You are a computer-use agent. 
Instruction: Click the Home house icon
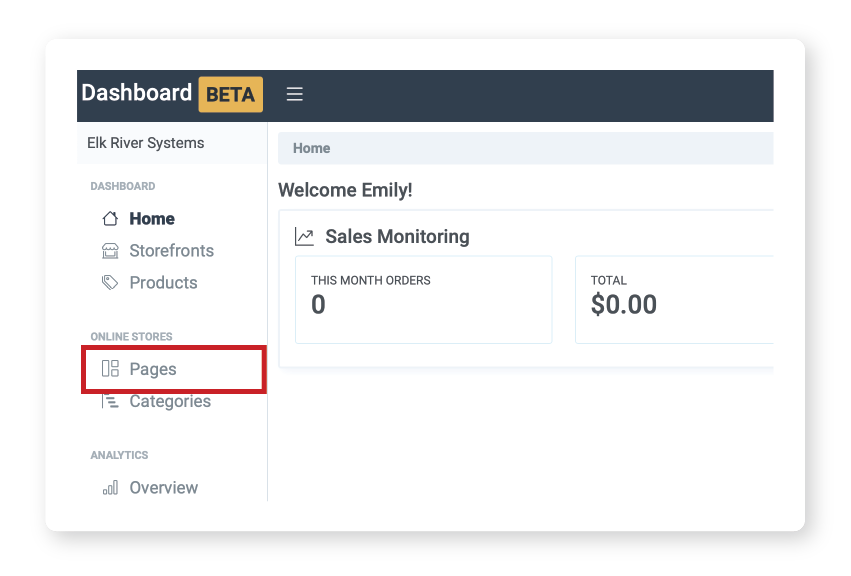(111, 219)
